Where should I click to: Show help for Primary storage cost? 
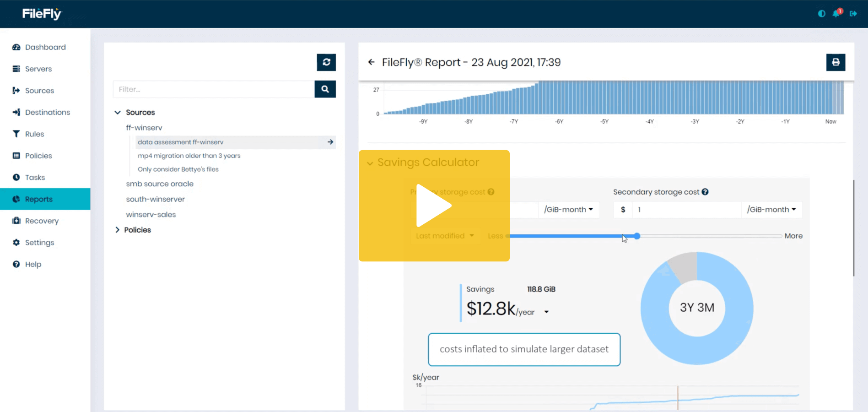tap(491, 192)
